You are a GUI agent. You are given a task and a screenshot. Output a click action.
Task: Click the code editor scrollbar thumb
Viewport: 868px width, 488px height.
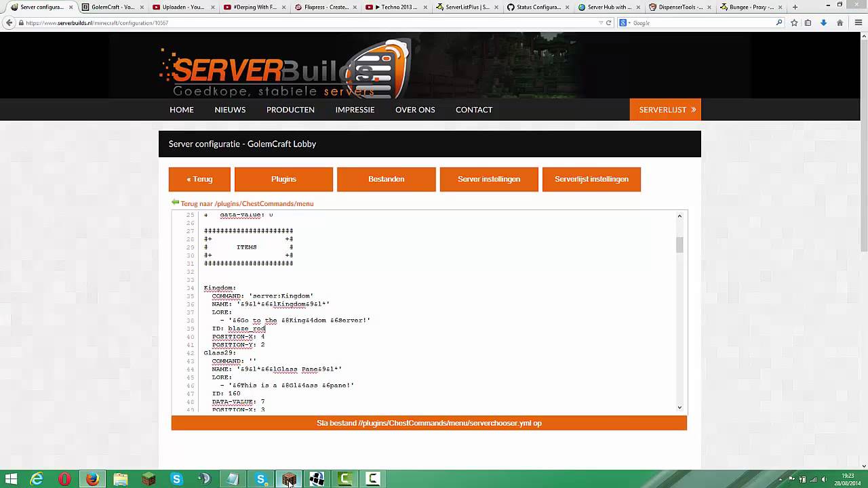[x=679, y=245]
